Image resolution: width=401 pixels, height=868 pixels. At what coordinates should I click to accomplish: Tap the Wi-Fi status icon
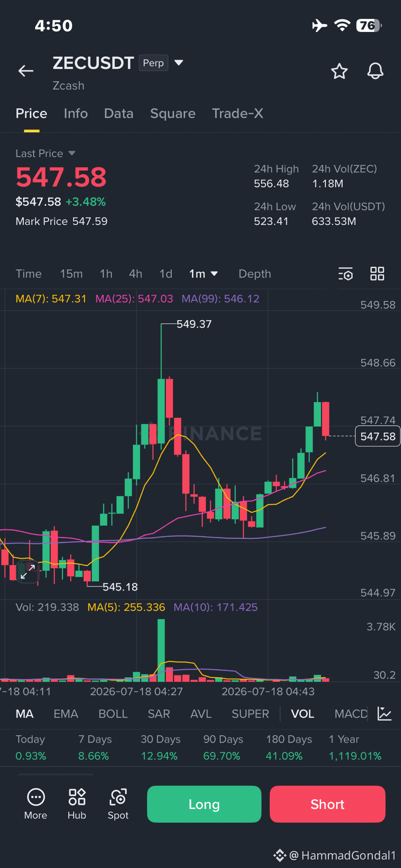click(342, 25)
